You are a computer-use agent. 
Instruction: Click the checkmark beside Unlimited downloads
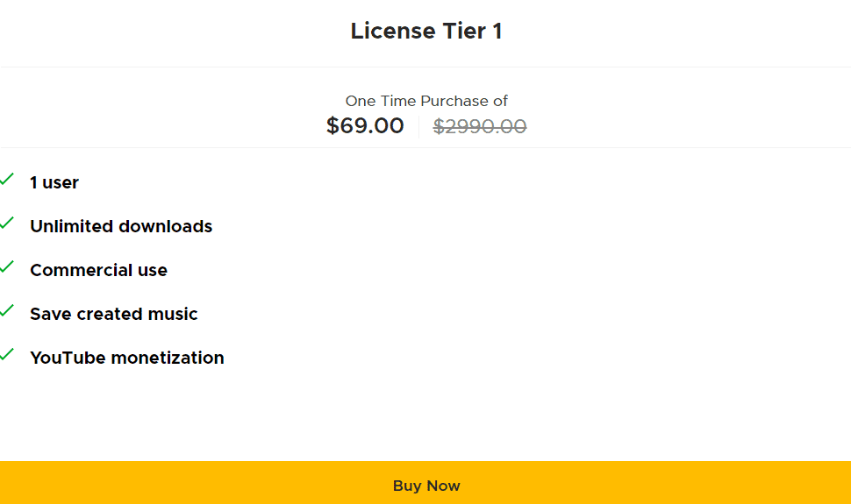click(7, 224)
